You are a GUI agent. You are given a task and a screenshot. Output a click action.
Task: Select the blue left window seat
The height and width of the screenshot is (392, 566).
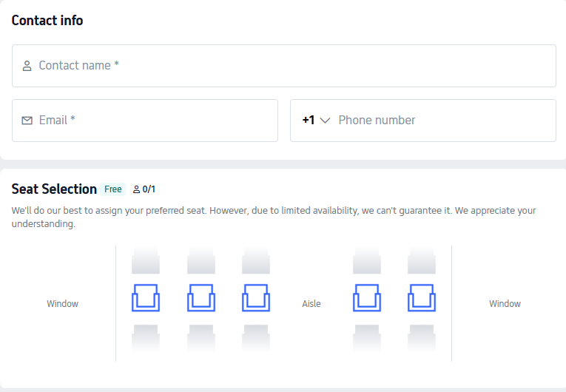point(146,297)
